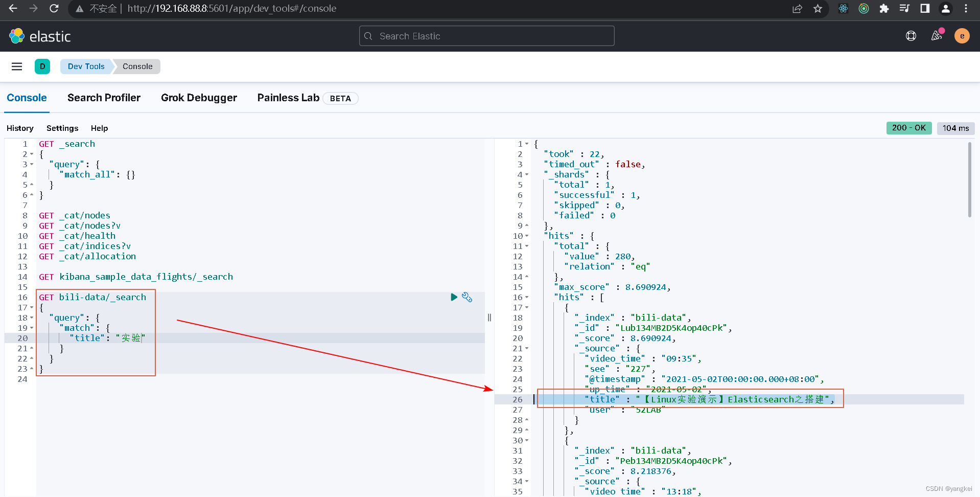Screen dimensions: 980x497
Task: Open the Help menu
Action: point(99,128)
